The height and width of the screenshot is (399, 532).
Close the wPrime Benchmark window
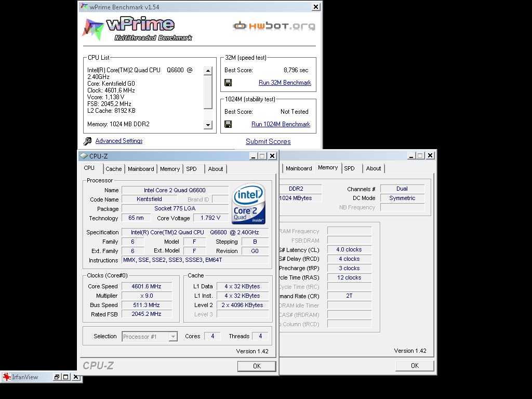point(316,7)
